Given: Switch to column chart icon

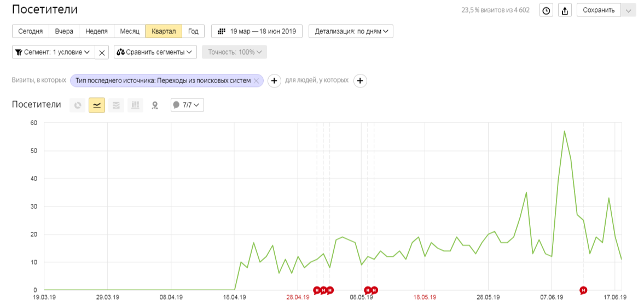Looking at the screenshot, I should (x=135, y=105).
